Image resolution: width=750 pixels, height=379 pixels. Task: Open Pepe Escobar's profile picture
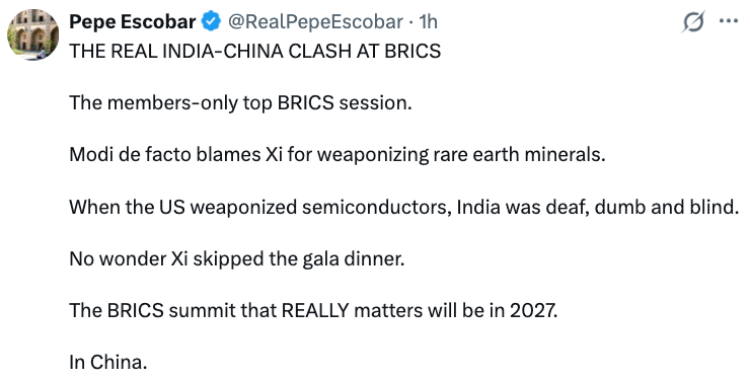(x=33, y=34)
